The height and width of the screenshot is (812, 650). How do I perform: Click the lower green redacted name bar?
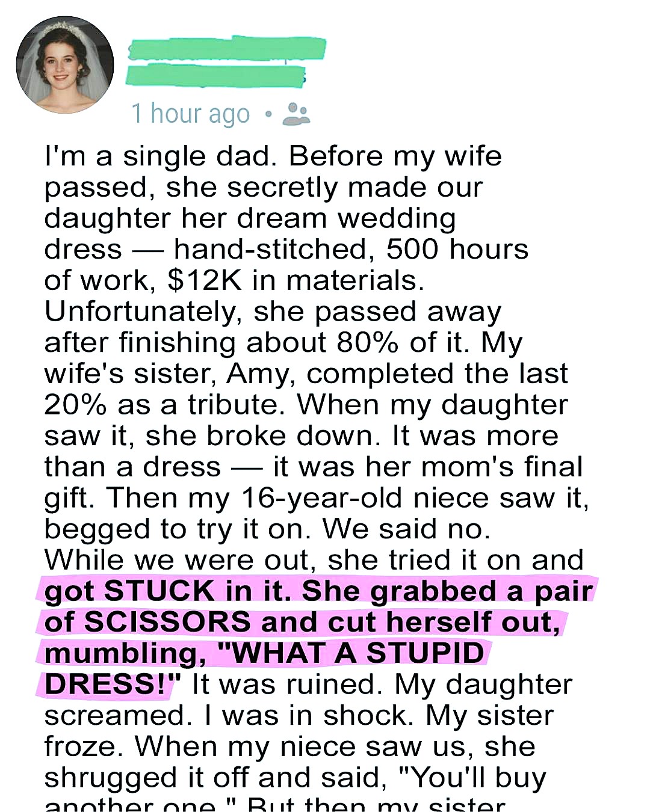click(215, 76)
